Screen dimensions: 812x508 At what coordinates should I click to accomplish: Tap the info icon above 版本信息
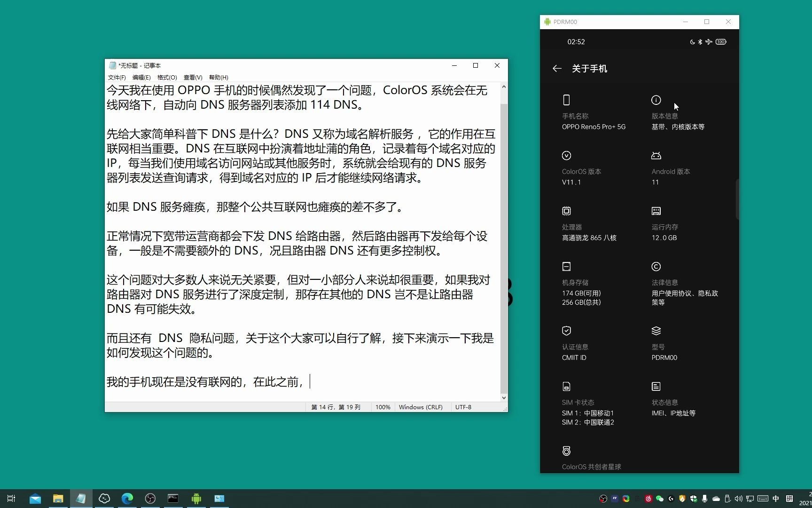click(x=656, y=100)
